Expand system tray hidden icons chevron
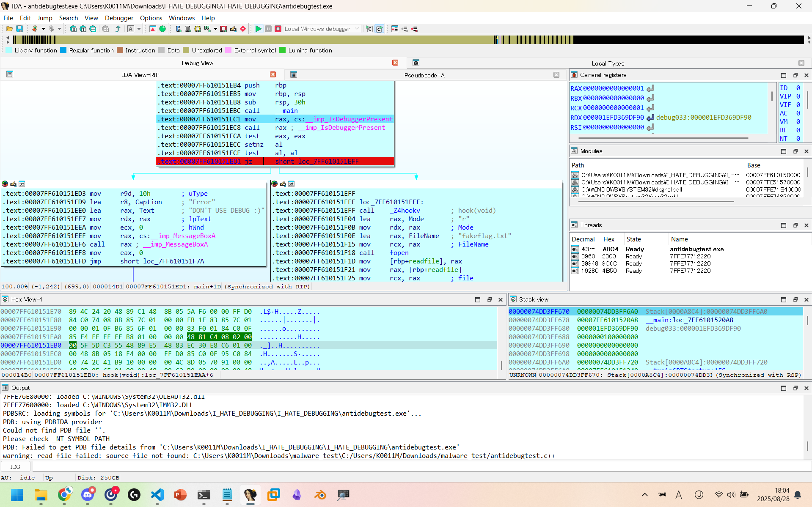The height and width of the screenshot is (507, 812). pos(644,495)
